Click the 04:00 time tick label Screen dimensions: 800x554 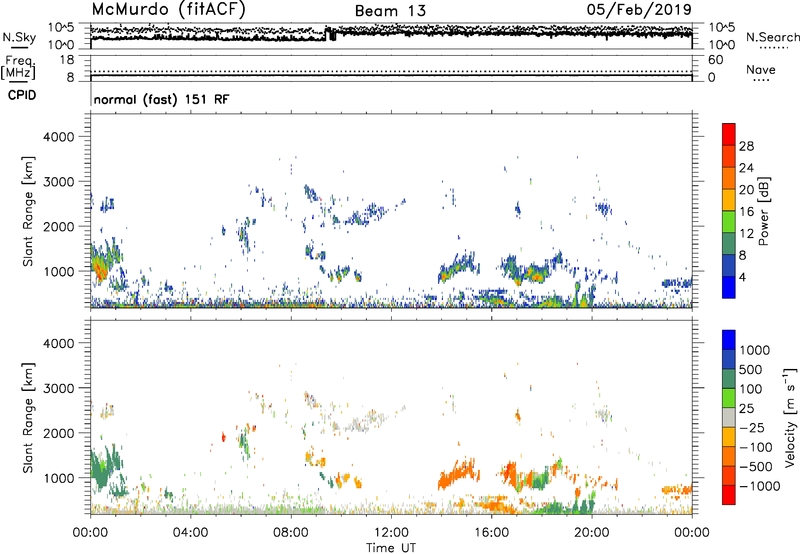[190, 533]
